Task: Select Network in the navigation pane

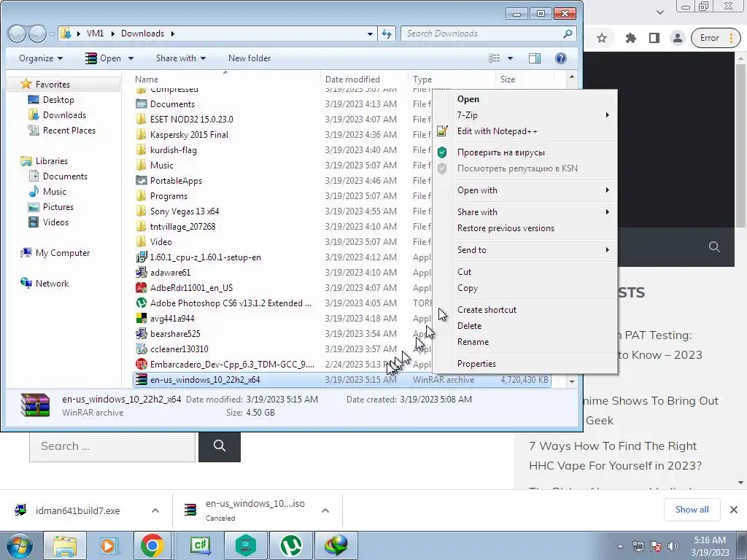Action: [x=52, y=284]
